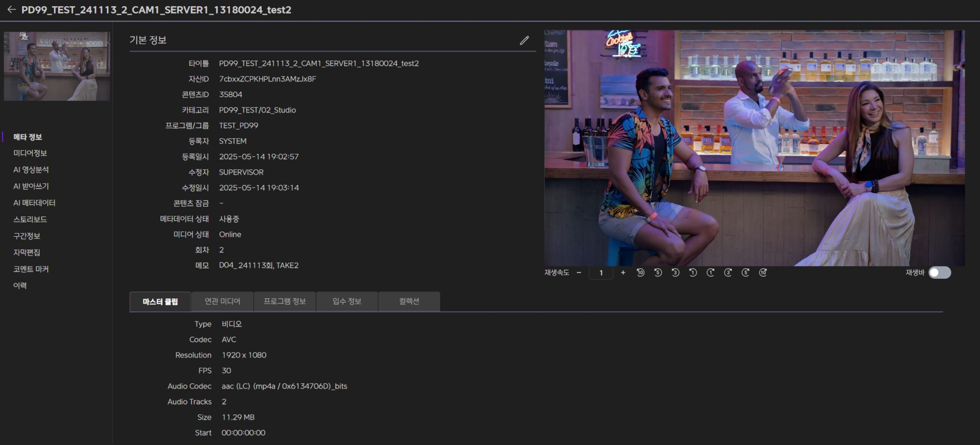Skip forward 3 seconds

pyautogui.click(x=728, y=272)
